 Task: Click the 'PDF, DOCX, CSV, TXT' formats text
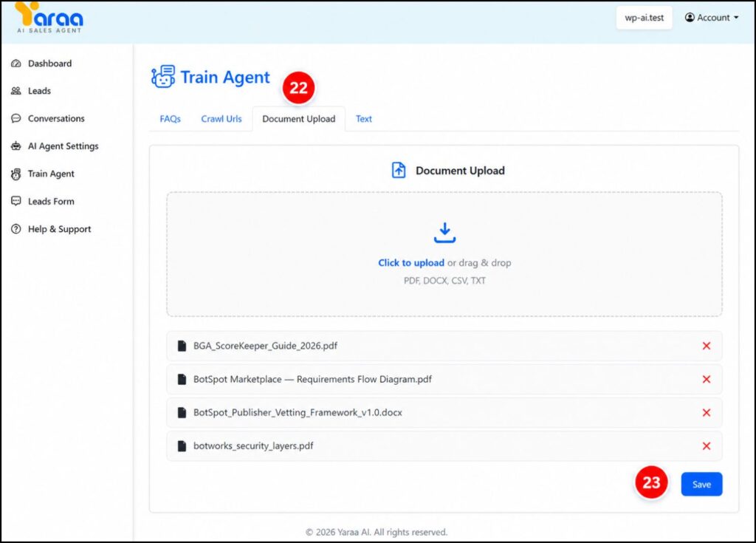tap(444, 281)
